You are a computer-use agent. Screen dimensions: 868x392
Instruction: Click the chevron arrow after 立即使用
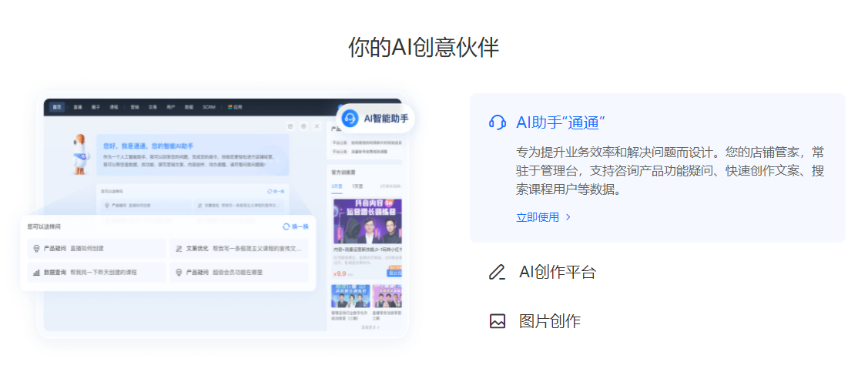(568, 217)
